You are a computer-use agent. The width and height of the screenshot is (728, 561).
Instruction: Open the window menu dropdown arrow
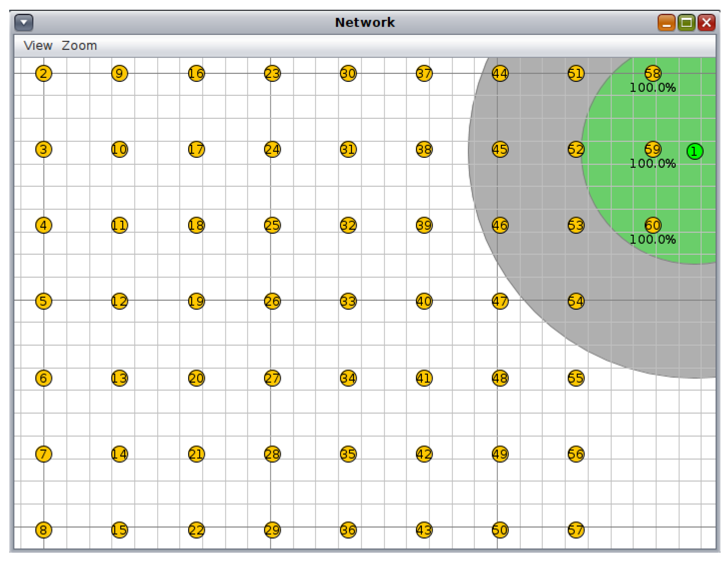(24, 22)
